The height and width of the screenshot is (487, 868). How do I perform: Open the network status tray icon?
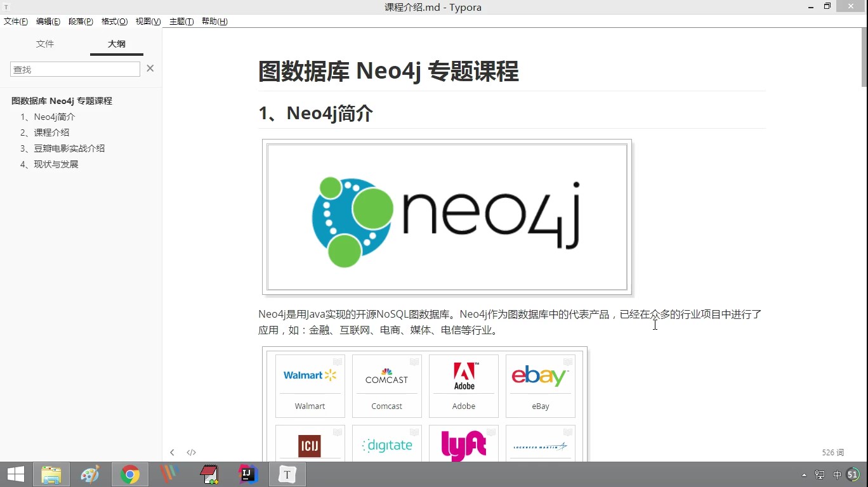pyautogui.click(x=820, y=475)
